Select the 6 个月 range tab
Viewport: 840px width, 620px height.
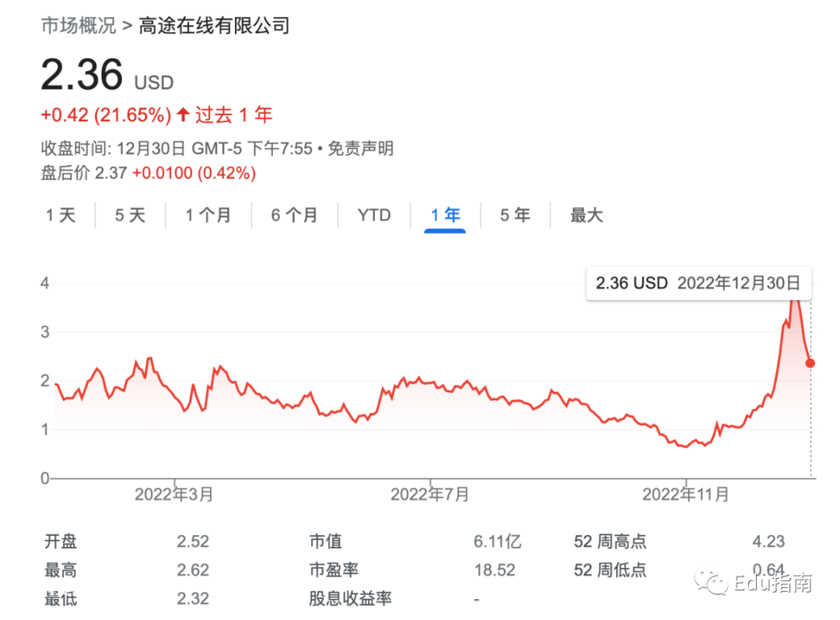294,215
